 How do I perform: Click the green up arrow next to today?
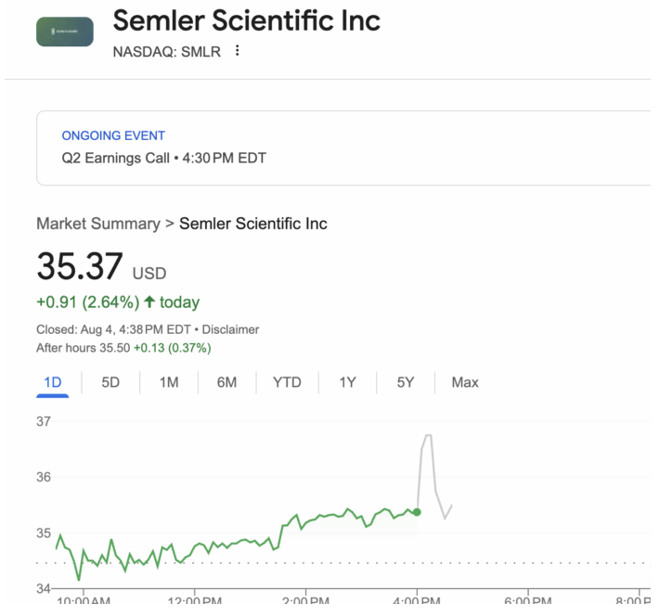pyautogui.click(x=149, y=302)
